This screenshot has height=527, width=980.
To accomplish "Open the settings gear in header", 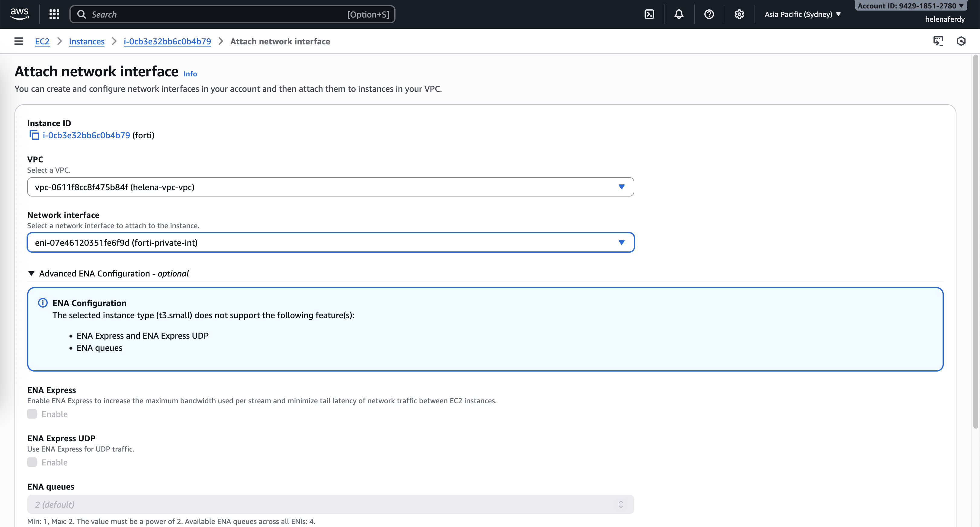I will point(739,14).
